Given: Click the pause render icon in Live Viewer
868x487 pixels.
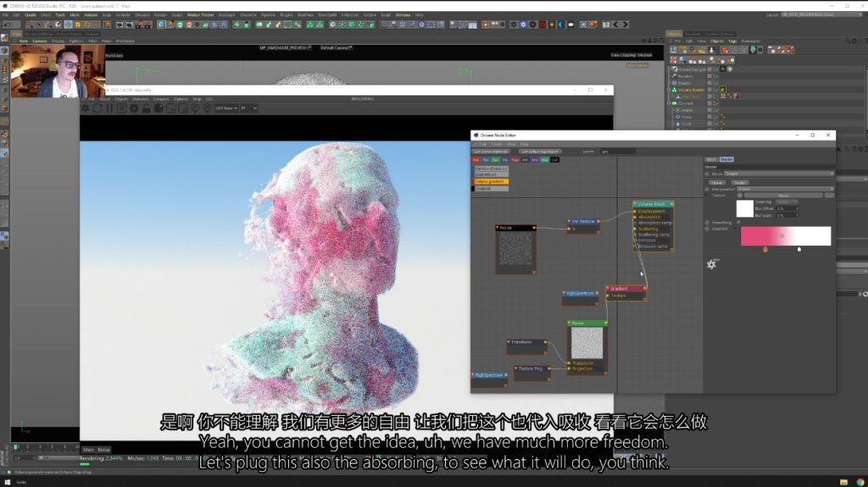Looking at the screenshot, I should pos(108,108).
